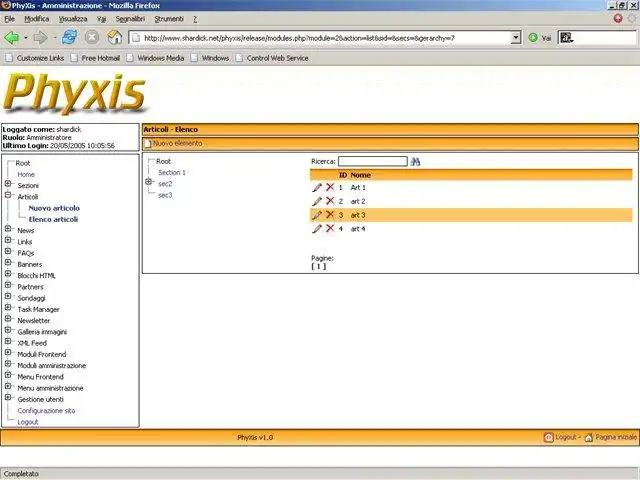Click the Nome column header
The image size is (640, 480).
coord(360,175)
